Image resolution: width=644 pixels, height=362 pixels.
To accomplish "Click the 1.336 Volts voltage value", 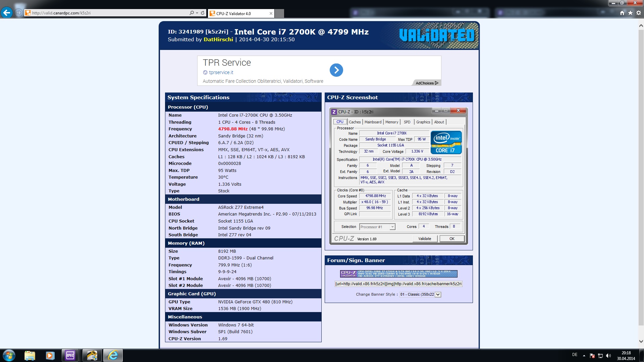I will (x=230, y=184).
